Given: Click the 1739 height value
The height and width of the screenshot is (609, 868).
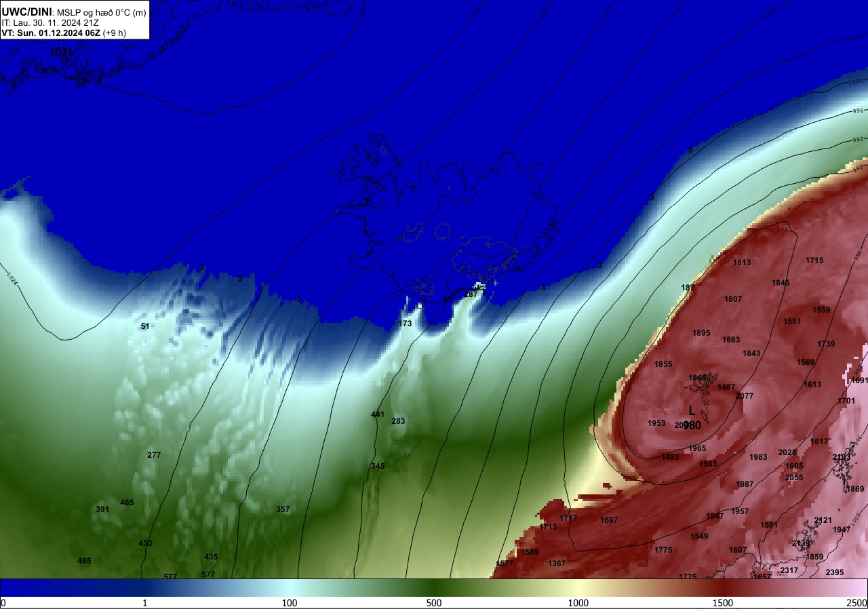Looking at the screenshot, I should point(826,344).
